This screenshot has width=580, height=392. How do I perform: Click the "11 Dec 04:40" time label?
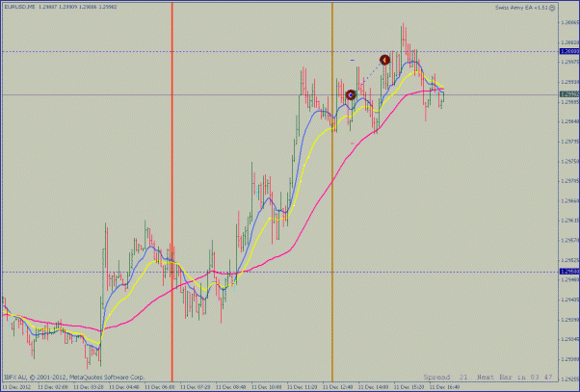coord(124,387)
